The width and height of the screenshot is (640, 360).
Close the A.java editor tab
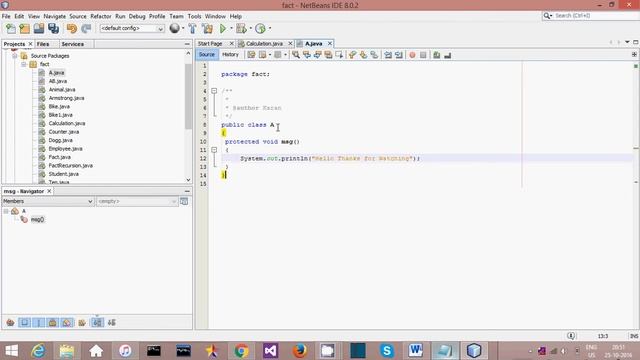click(x=330, y=43)
